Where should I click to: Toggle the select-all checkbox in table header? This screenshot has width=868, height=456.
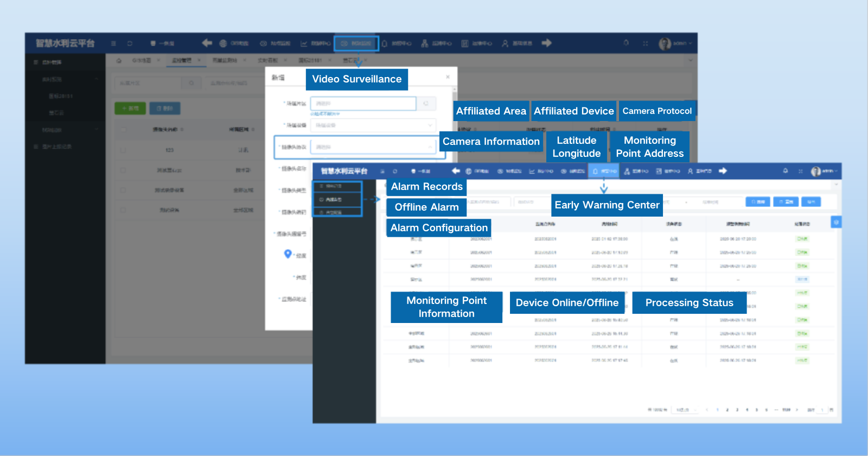click(x=124, y=130)
